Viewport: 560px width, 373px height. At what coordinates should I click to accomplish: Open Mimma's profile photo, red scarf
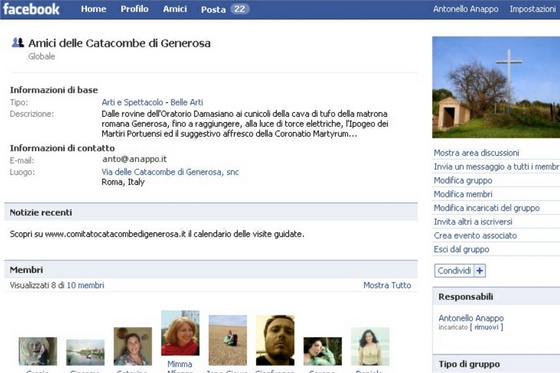tap(180, 333)
